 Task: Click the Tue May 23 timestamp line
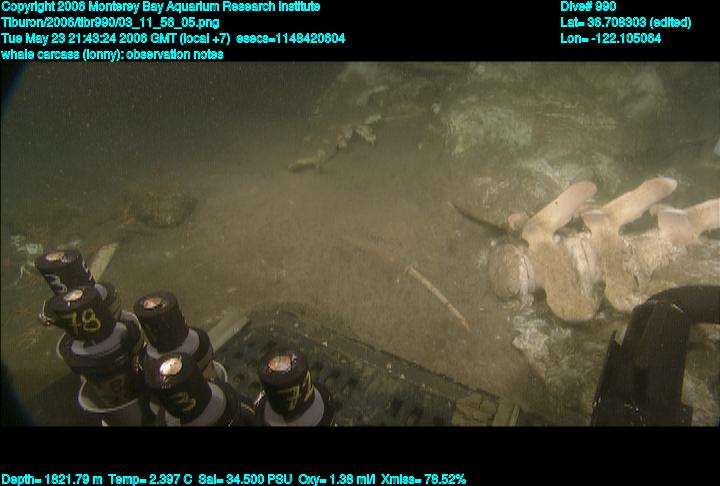click(173, 38)
